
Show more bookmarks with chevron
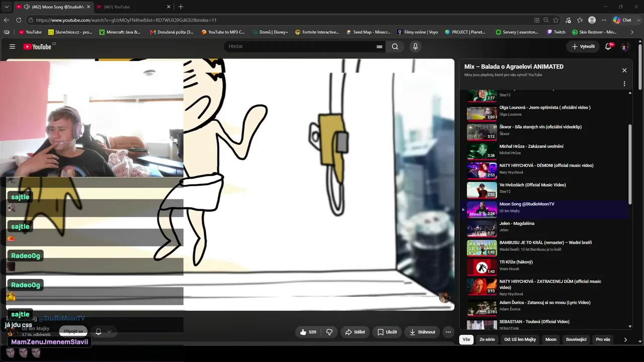(x=632, y=32)
